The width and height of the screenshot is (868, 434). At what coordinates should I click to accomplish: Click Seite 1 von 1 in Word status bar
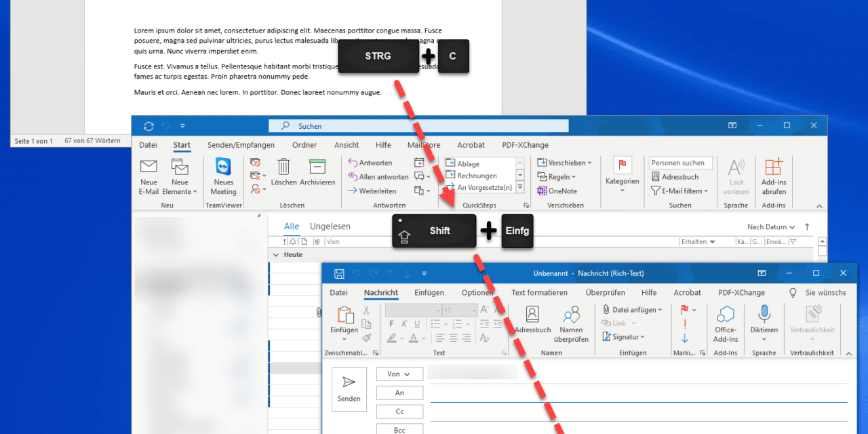33,141
